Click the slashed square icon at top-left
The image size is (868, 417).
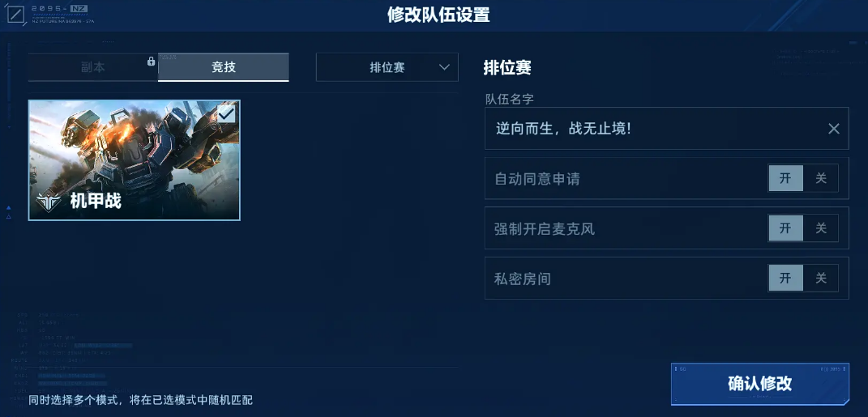[15, 15]
